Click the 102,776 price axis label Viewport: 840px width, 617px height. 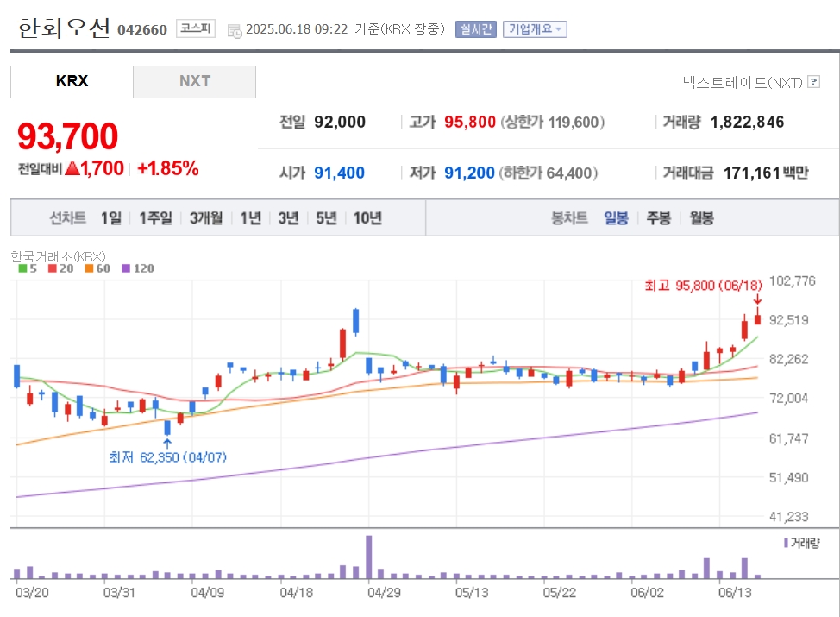[x=793, y=281]
